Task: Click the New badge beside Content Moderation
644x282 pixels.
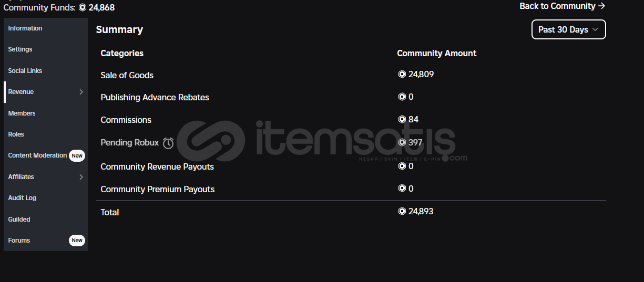Action: (x=77, y=155)
